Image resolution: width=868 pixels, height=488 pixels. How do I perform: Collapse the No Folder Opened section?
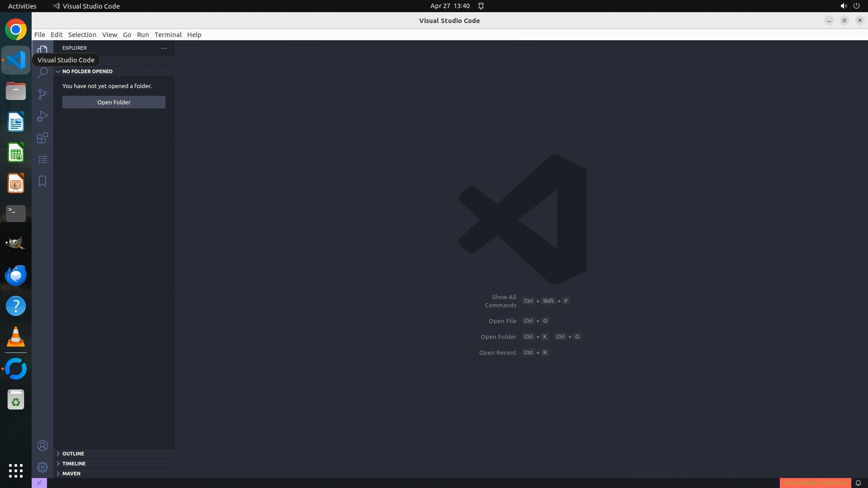(58, 71)
